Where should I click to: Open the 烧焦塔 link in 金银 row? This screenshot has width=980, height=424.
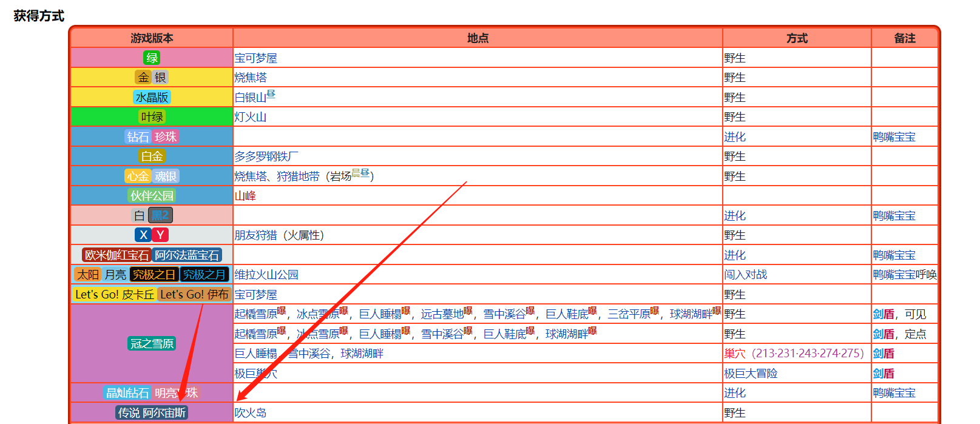251,78
